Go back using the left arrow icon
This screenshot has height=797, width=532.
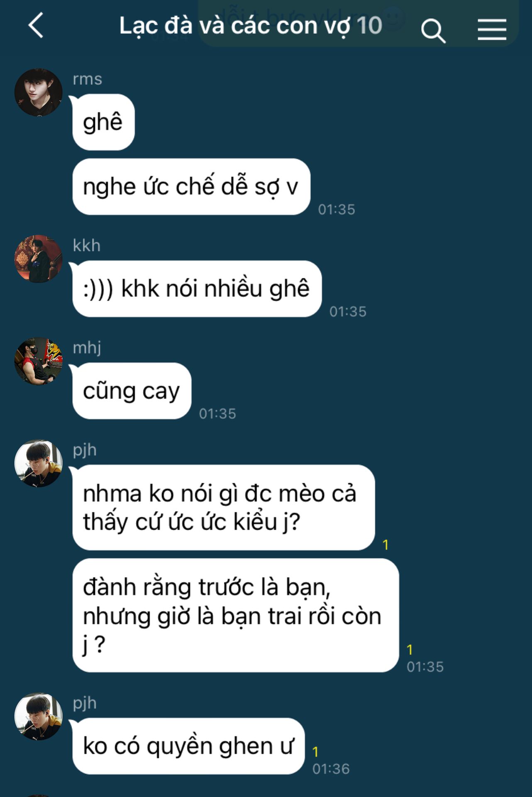[36, 26]
